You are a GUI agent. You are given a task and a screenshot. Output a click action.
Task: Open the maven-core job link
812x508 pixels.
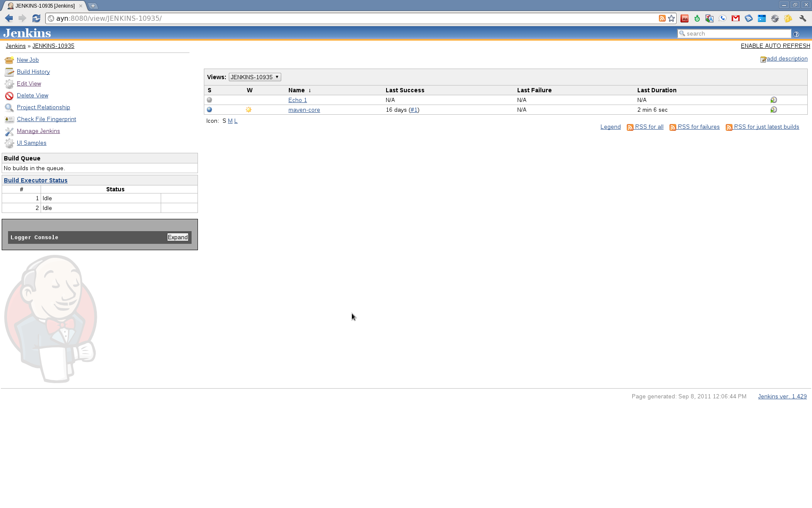point(304,110)
